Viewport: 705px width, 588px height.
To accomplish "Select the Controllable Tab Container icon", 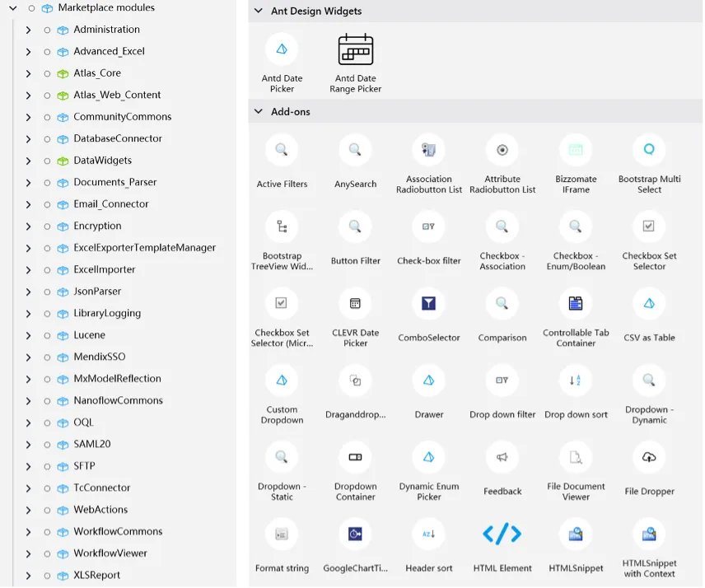I will 576,303.
